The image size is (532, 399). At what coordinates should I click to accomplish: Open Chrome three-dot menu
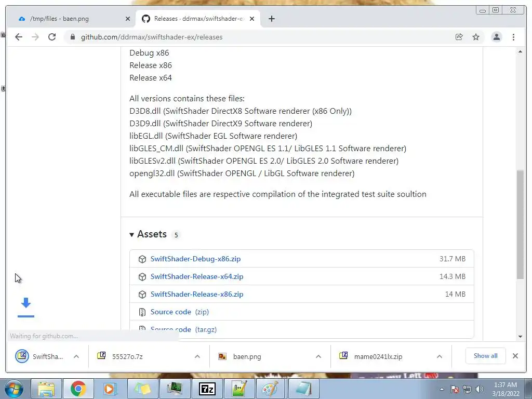(x=513, y=37)
